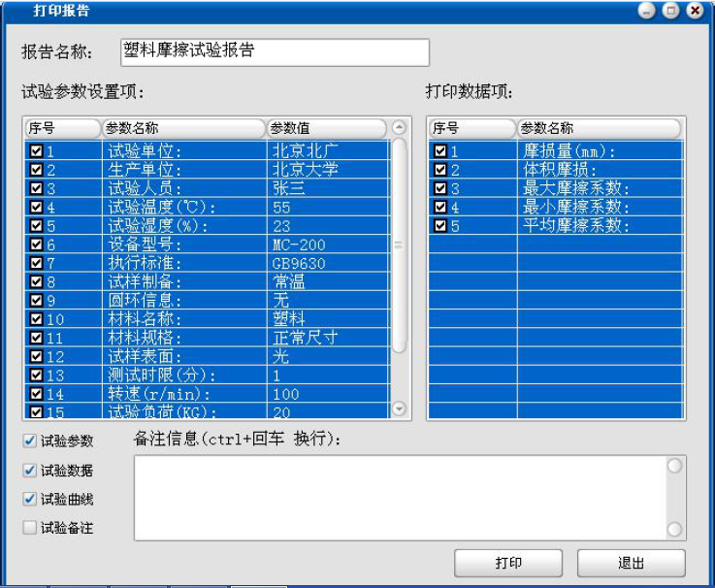Uncheck the 平均摩擦系数 print data checkbox
This screenshot has width=715, height=588.
pyautogui.click(x=440, y=226)
